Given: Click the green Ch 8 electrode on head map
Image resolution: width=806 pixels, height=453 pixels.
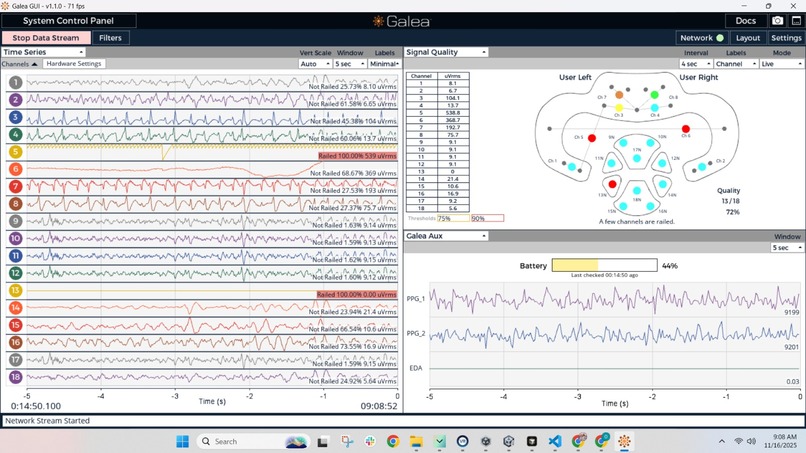Looking at the screenshot, I should coord(654,95).
